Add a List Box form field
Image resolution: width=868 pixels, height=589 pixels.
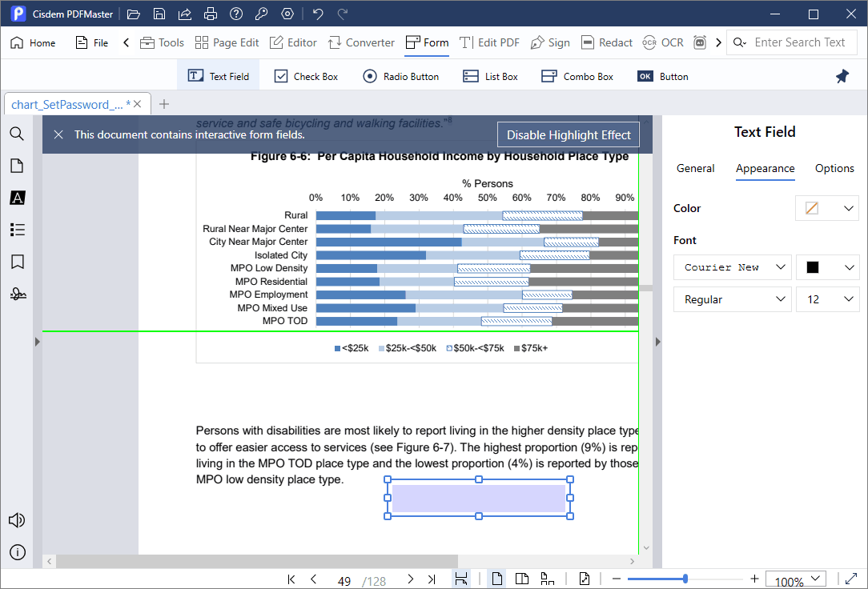point(491,76)
